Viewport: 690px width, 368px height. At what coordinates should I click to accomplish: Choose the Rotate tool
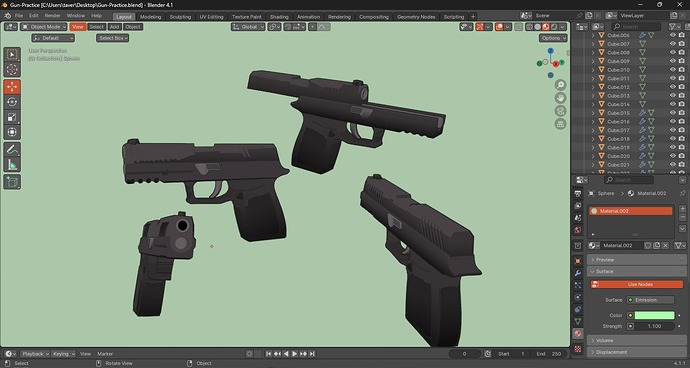point(12,102)
